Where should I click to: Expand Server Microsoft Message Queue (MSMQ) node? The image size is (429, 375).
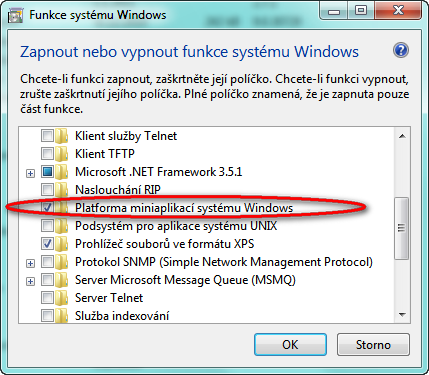coord(30,281)
